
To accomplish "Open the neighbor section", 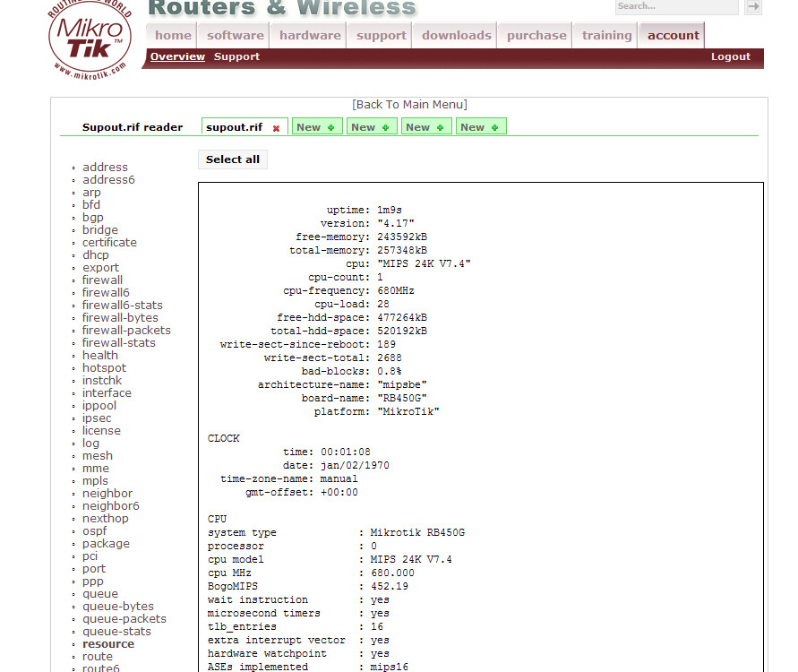I will coord(107,494).
